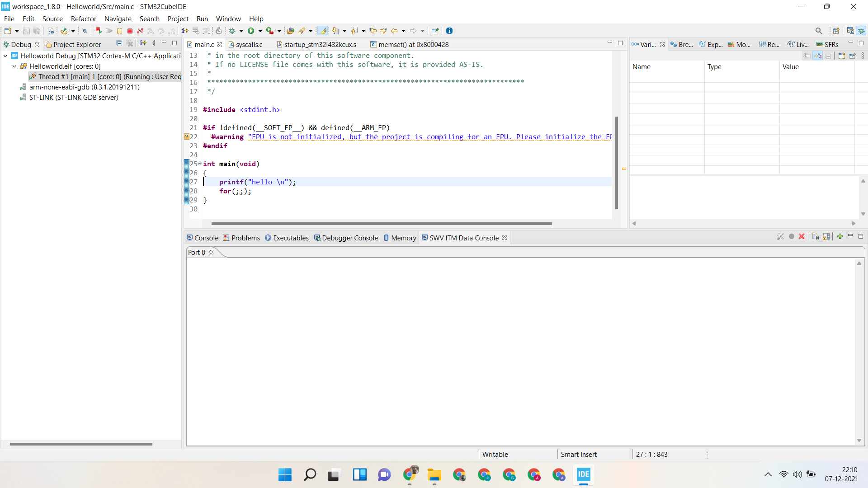
Task: Open the memset() at 0x8000428 tab
Action: click(x=410, y=44)
